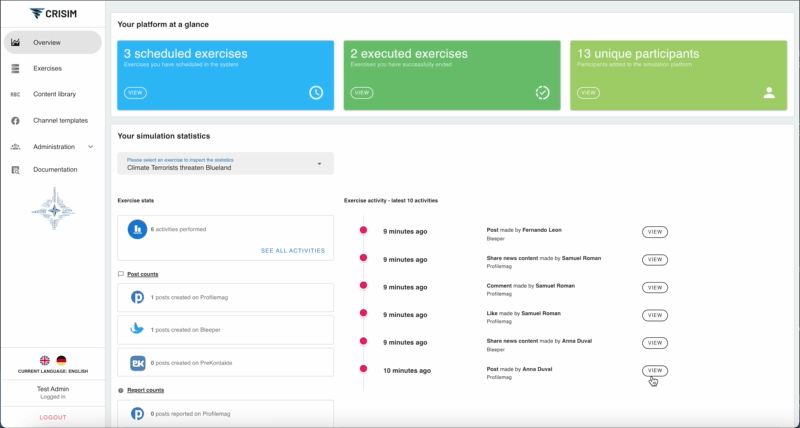Click the exercise dropdown arrow

[x=319, y=164]
